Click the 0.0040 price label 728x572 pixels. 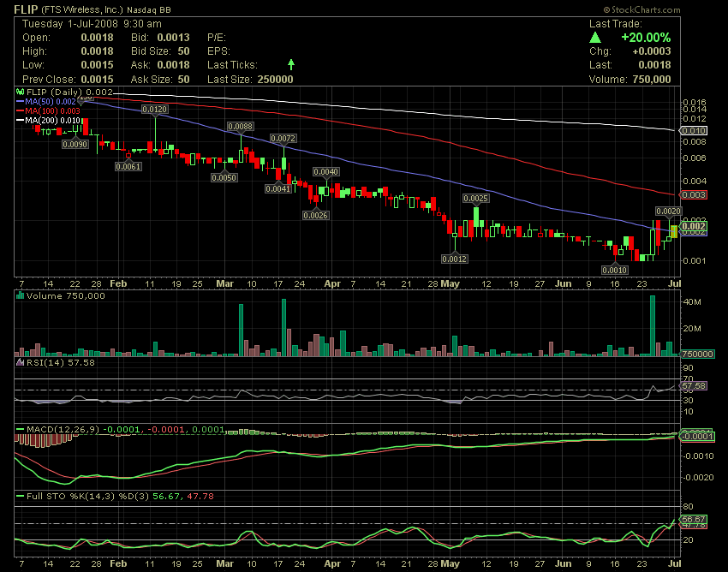click(x=326, y=172)
